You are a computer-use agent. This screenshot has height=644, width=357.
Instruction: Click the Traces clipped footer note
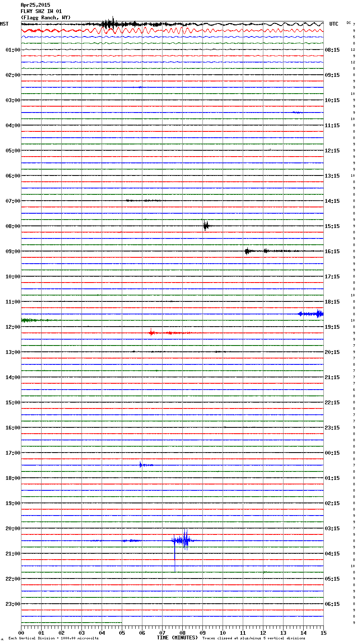[x=254, y=639]
